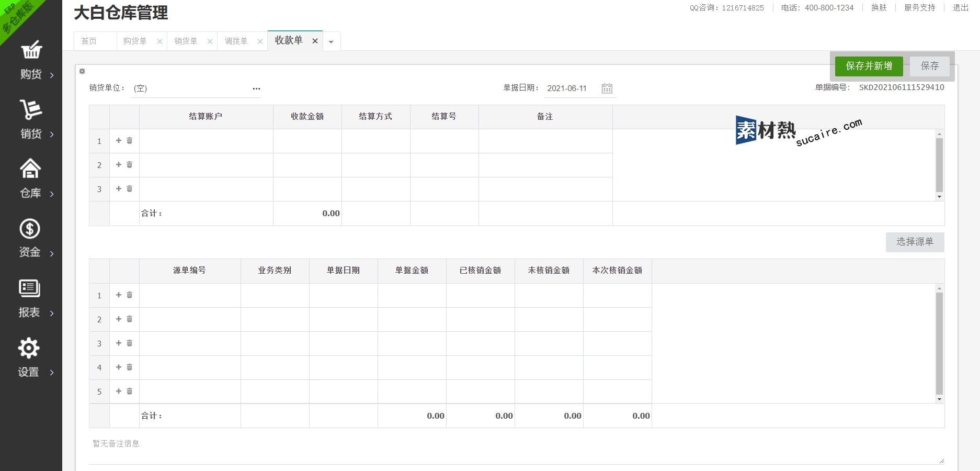This screenshot has height=471, width=980.
Task: Open the calendar icon next to 单据日期
Action: tap(607, 88)
